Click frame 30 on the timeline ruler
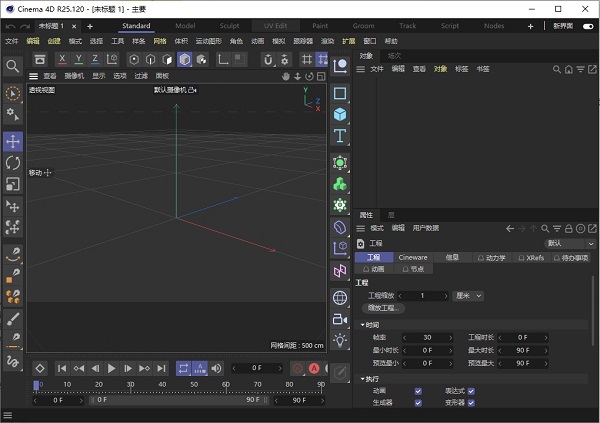The height and width of the screenshot is (423, 600). coord(130,384)
